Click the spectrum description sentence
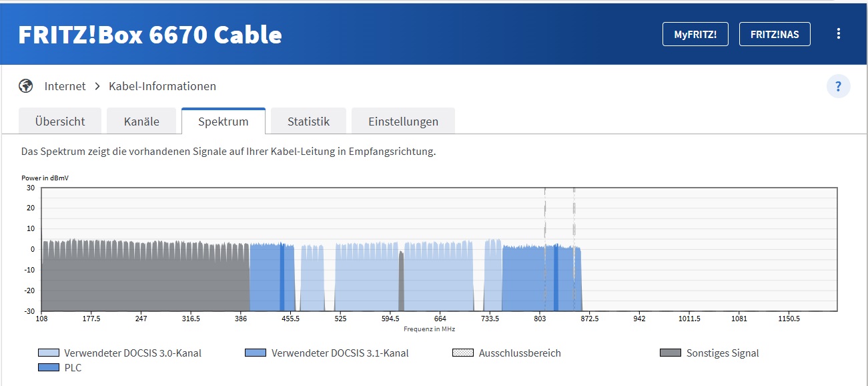Image resolution: width=868 pixels, height=386 pixels. tap(228, 152)
